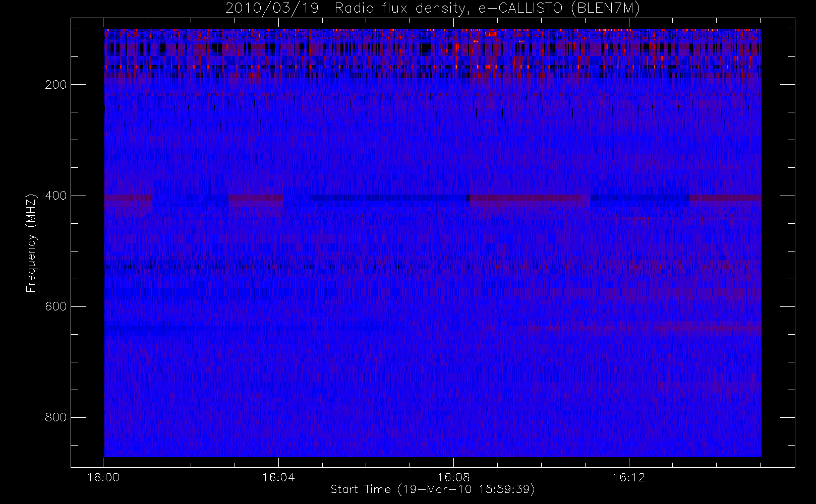Click the 200 frequency tick label
The height and width of the screenshot is (504, 816).
[x=56, y=85]
